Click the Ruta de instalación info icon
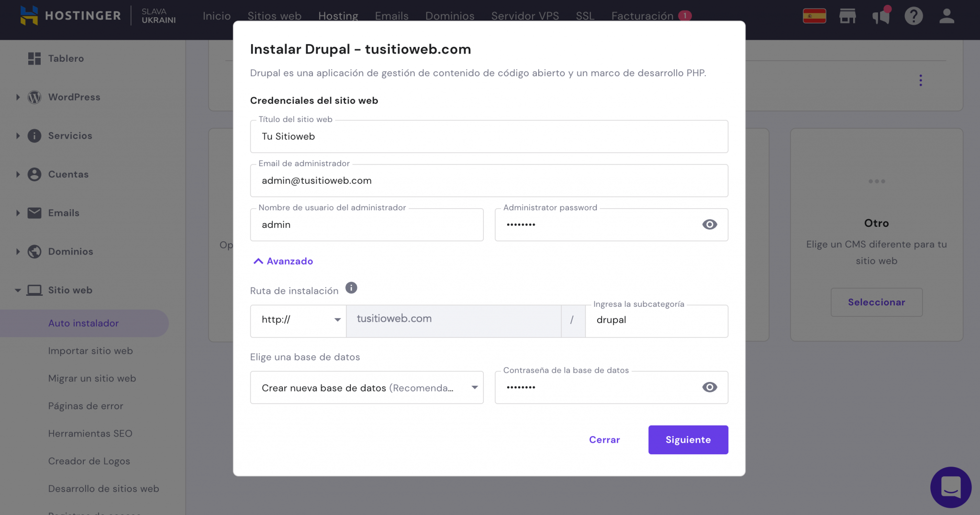The image size is (980, 515). (352, 288)
